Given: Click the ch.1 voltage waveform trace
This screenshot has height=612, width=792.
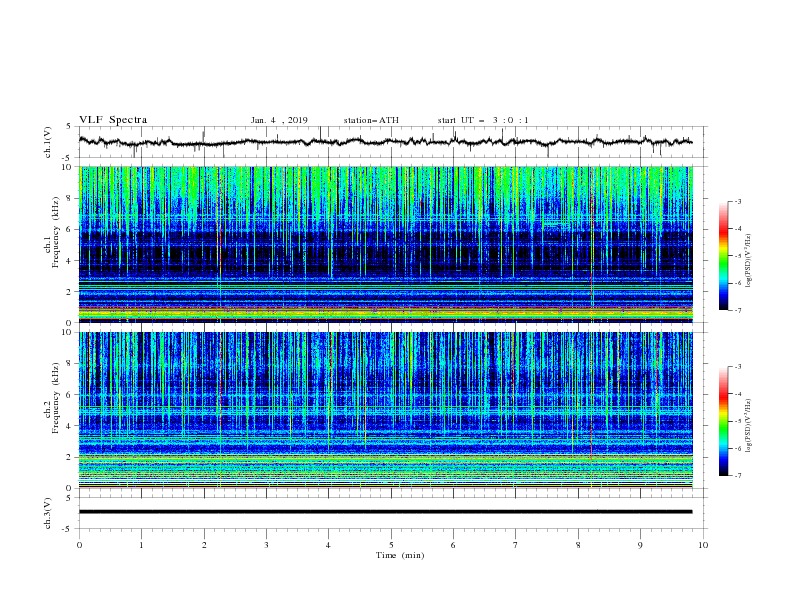Looking at the screenshot, I should (x=385, y=142).
